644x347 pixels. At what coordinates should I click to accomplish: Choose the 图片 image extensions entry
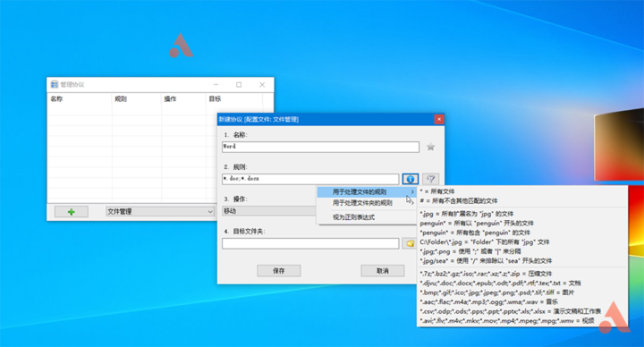point(521,292)
